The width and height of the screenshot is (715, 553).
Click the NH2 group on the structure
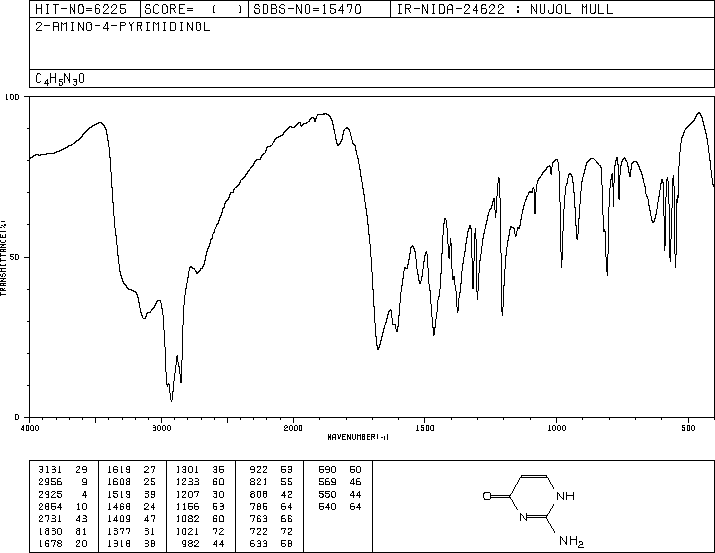(x=571, y=541)
